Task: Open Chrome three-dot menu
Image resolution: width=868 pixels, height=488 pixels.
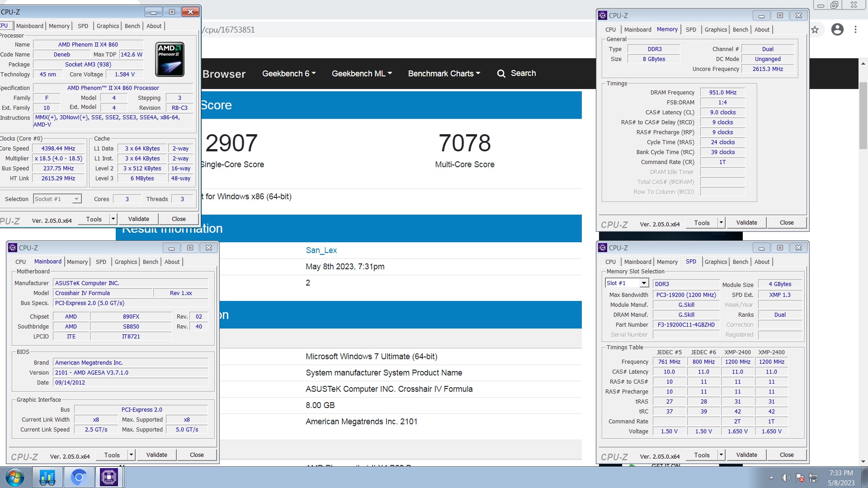Action: point(855,30)
